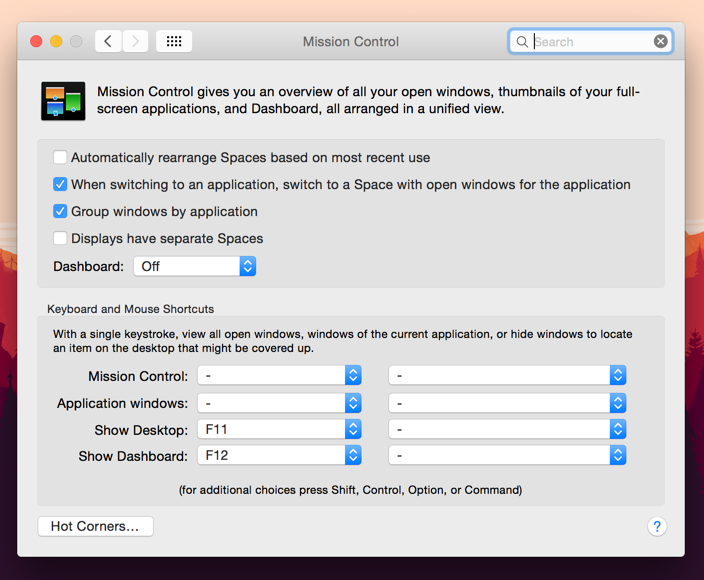Enable Automatically rearrange Spaces checkbox

pos(60,158)
